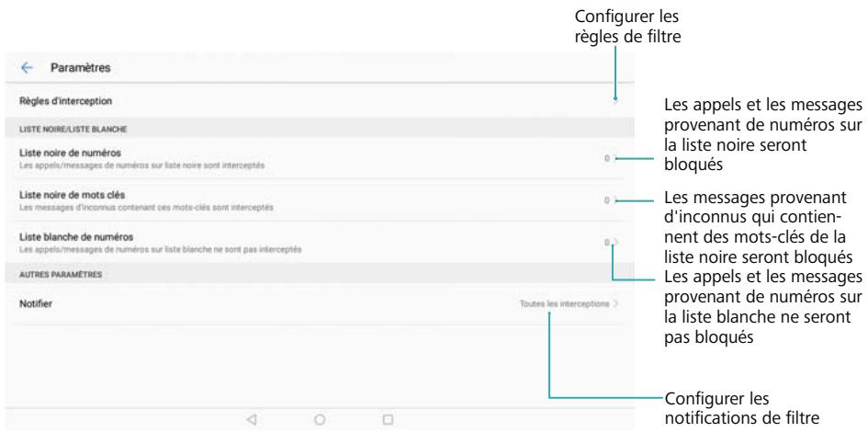Click the count for Liste noire de numéros

606,159
